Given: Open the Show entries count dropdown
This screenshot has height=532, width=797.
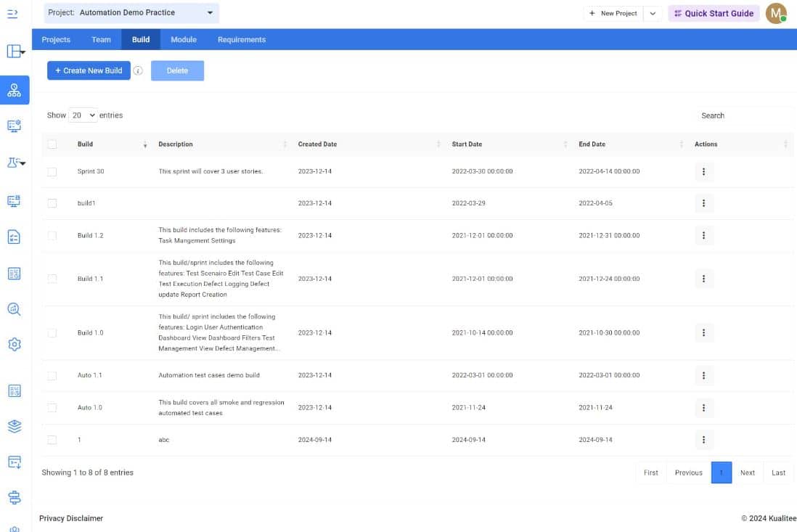Looking at the screenshot, I should click(x=83, y=115).
